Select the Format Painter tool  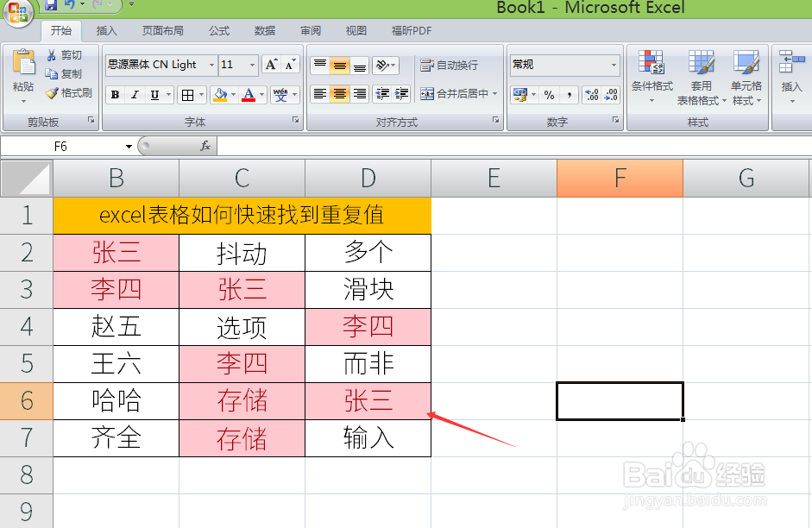click(51, 91)
